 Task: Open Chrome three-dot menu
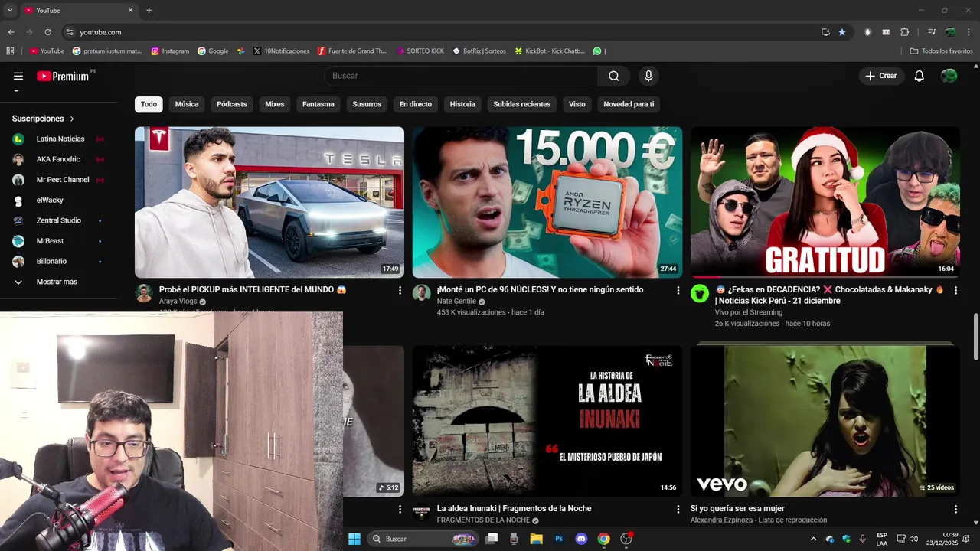click(969, 32)
